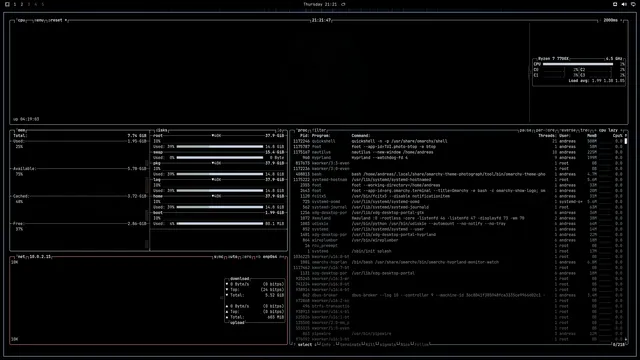The width and height of the screenshot is (640, 360).
Task: Click terminate at proc box bottom
Action: [x=349, y=344]
